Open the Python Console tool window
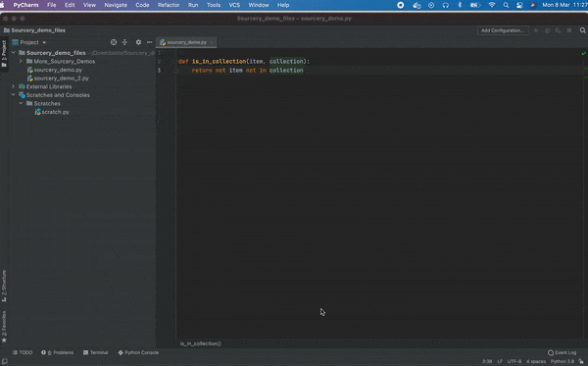The width and height of the screenshot is (588, 366). pyautogui.click(x=138, y=352)
